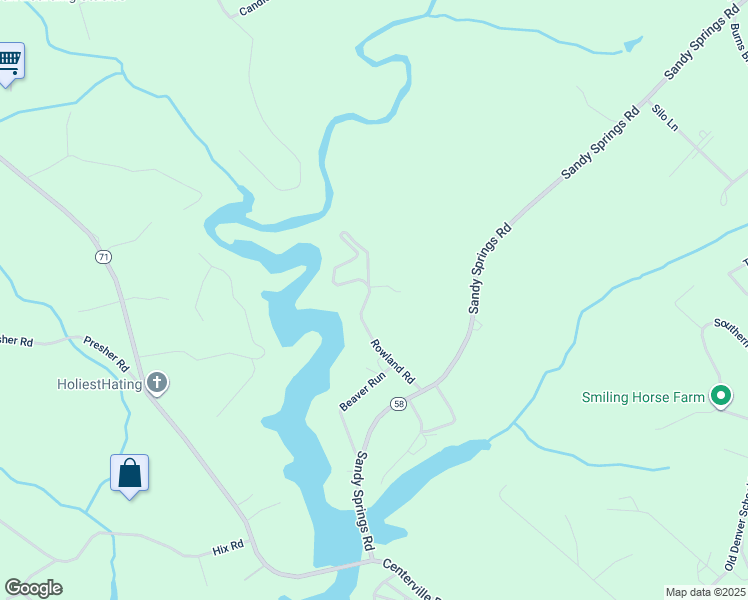Click the Map data ©2025 attribution
Screen dimensions: 748x600
706,592
